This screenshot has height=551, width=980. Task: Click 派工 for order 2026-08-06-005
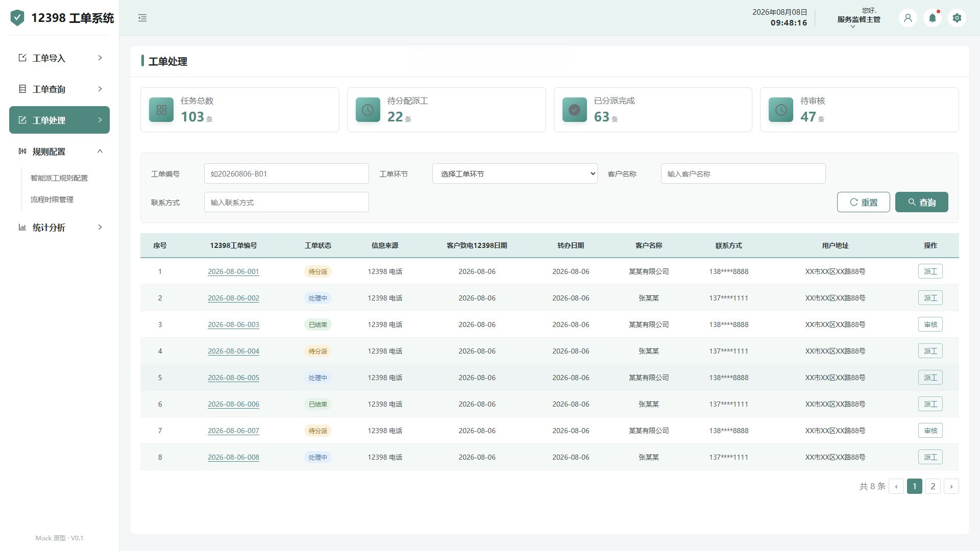tap(930, 378)
